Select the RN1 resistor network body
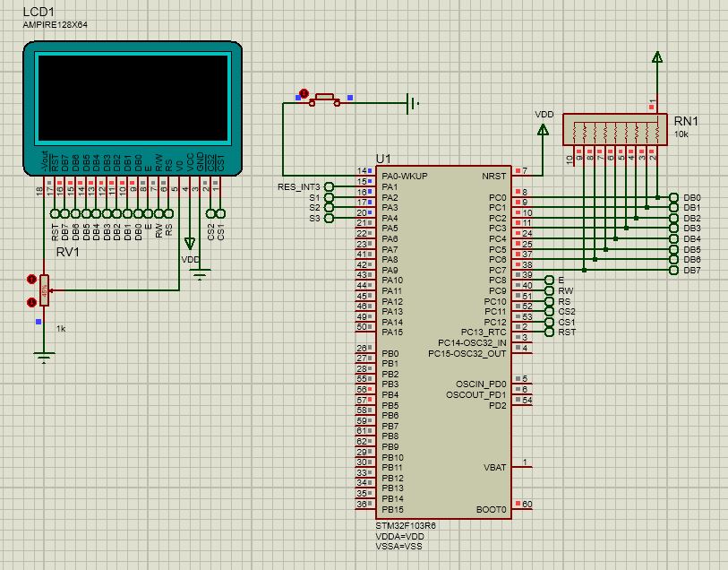 click(614, 129)
